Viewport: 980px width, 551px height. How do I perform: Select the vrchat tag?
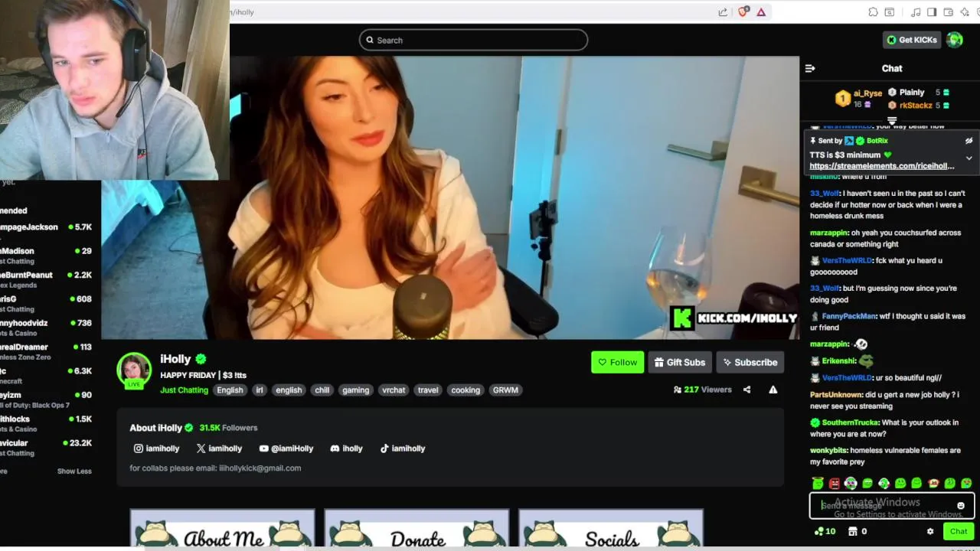(x=394, y=390)
